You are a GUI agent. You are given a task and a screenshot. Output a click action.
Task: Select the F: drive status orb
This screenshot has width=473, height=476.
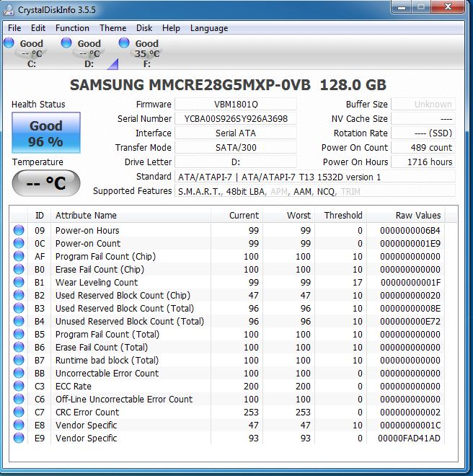coord(124,43)
